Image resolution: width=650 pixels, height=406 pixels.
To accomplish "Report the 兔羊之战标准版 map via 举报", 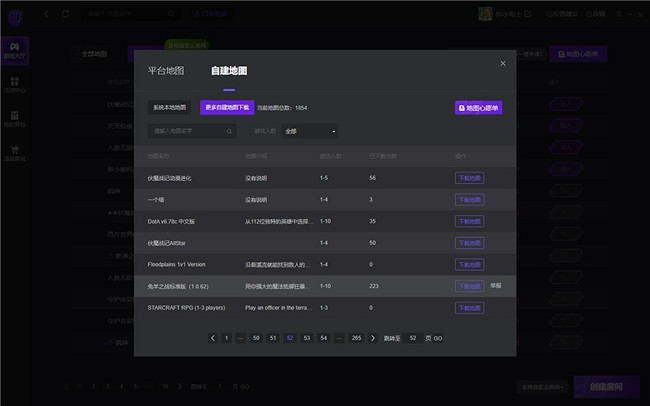I will (495, 285).
